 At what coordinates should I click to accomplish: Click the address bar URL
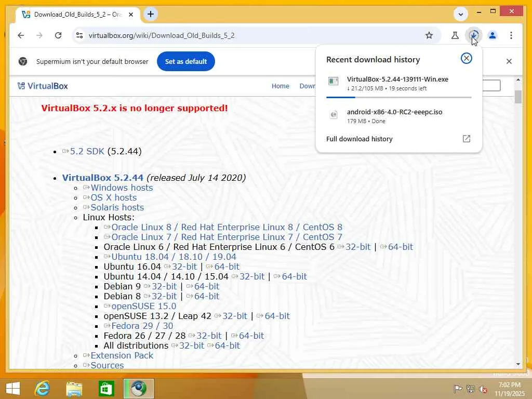pyautogui.click(x=162, y=35)
